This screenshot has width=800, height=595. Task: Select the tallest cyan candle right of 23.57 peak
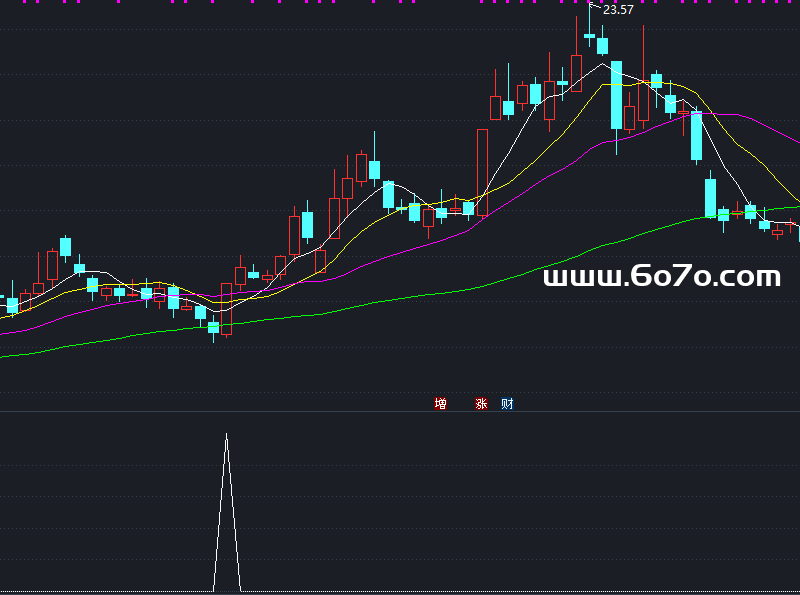point(617,95)
